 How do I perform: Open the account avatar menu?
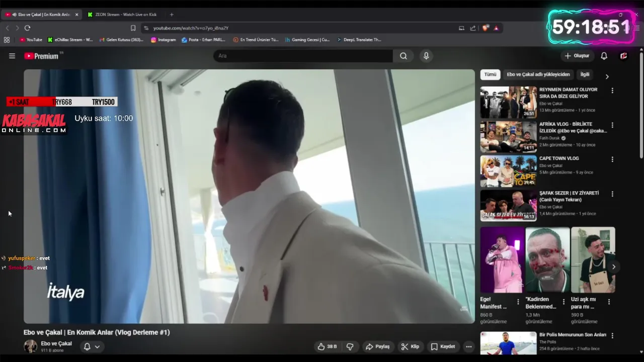[624, 56]
